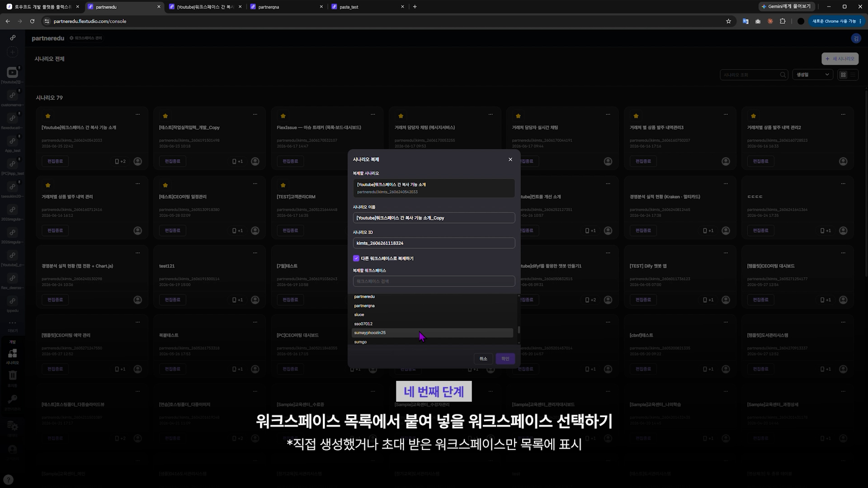Image resolution: width=868 pixels, height=488 pixels.
Task: Open more menu on cccc card
Action: (x=843, y=184)
